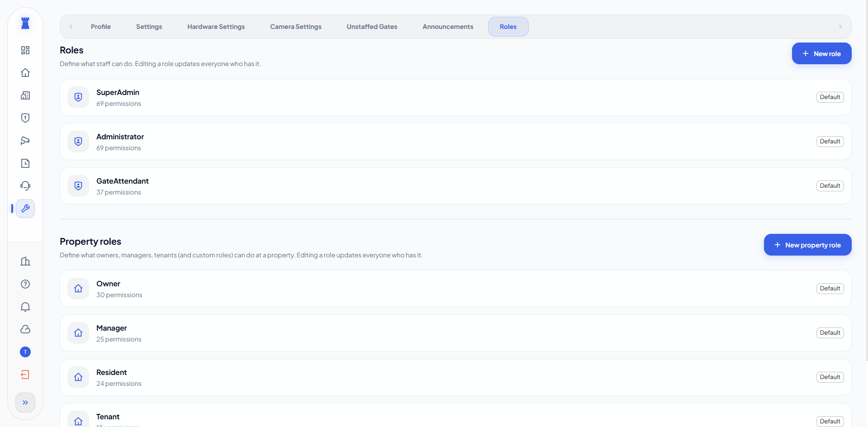Click the '37 permissions' text under GateAttendant
The image size is (868, 427).
(x=119, y=192)
